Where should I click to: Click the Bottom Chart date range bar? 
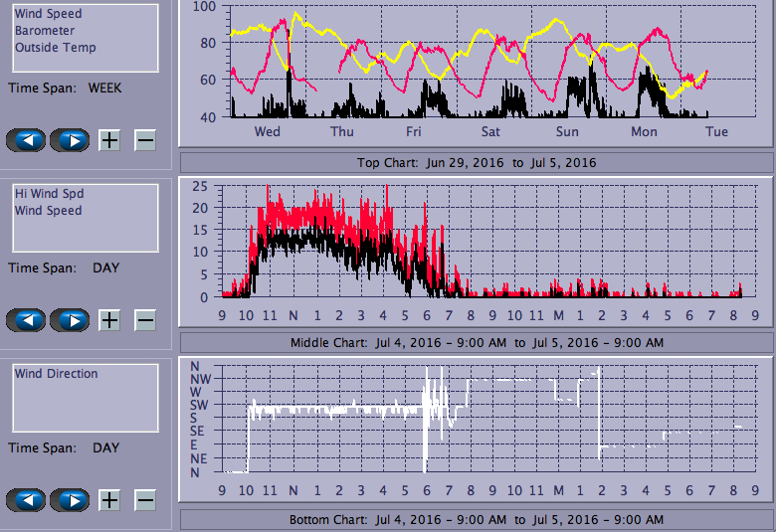[476, 520]
